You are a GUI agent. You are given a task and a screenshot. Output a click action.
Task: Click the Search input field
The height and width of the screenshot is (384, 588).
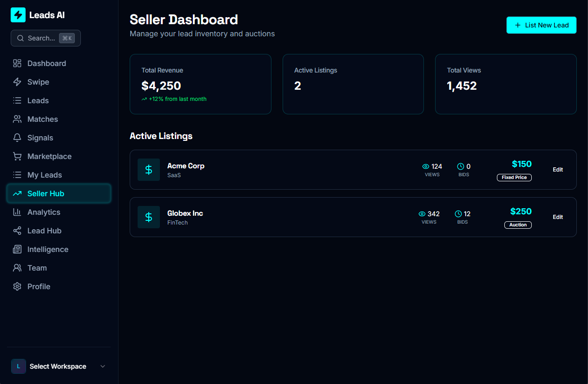click(41, 38)
